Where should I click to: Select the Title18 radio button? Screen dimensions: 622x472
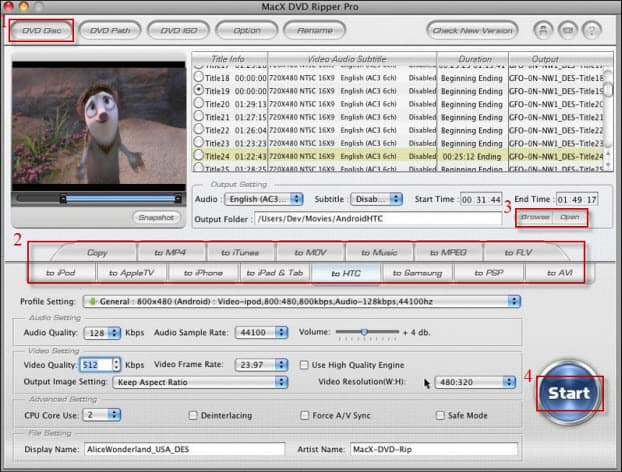(199, 77)
